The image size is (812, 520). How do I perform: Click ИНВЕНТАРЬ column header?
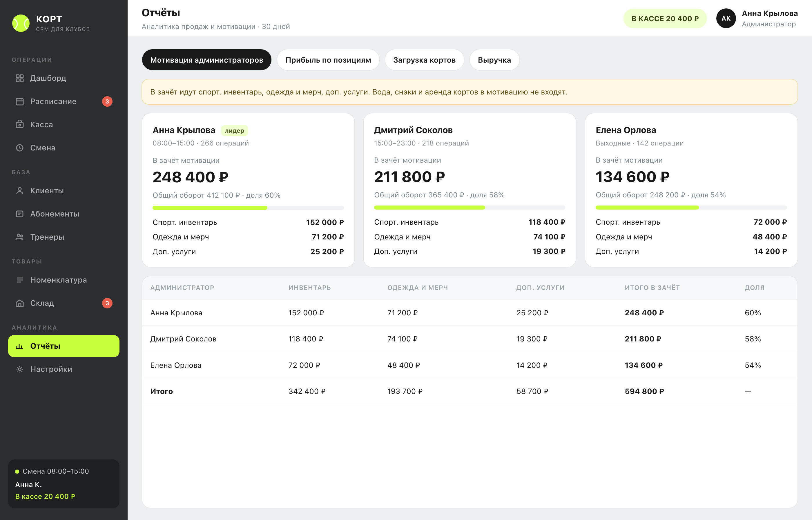point(309,288)
